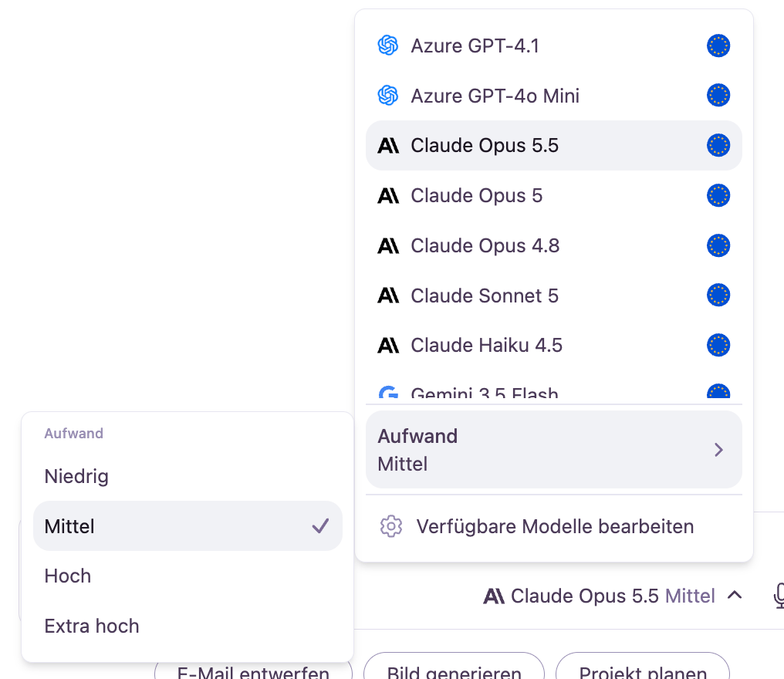This screenshot has width=784, height=679.
Task: Click the Anthropic logo in the model selector button
Action: tap(494, 596)
